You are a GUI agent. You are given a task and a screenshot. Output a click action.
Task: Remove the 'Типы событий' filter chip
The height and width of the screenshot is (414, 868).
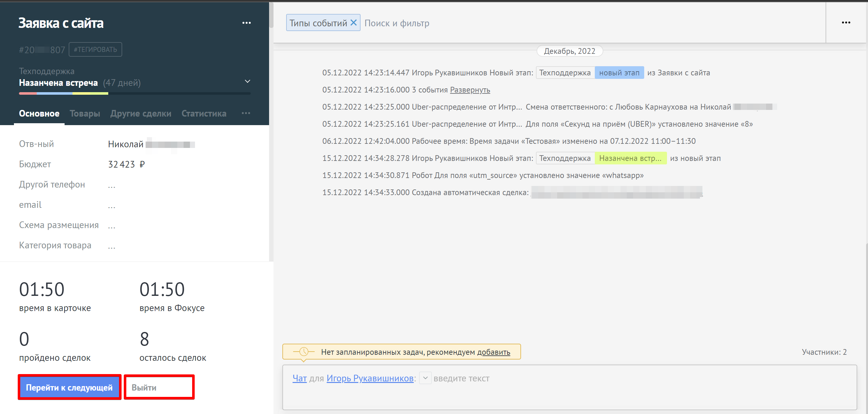coord(354,22)
